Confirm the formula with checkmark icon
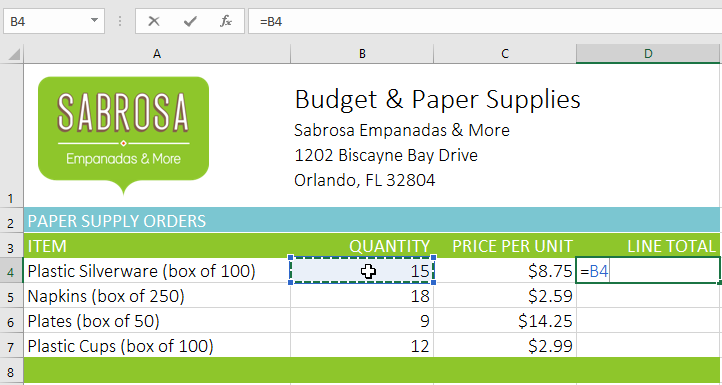 (x=190, y=21)
